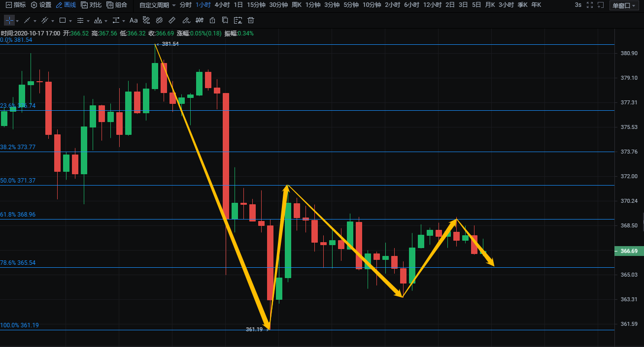Expand the rectangle shape tool options arrow
This screenshot has width=644, height=347.
click(x=70, y=21)
